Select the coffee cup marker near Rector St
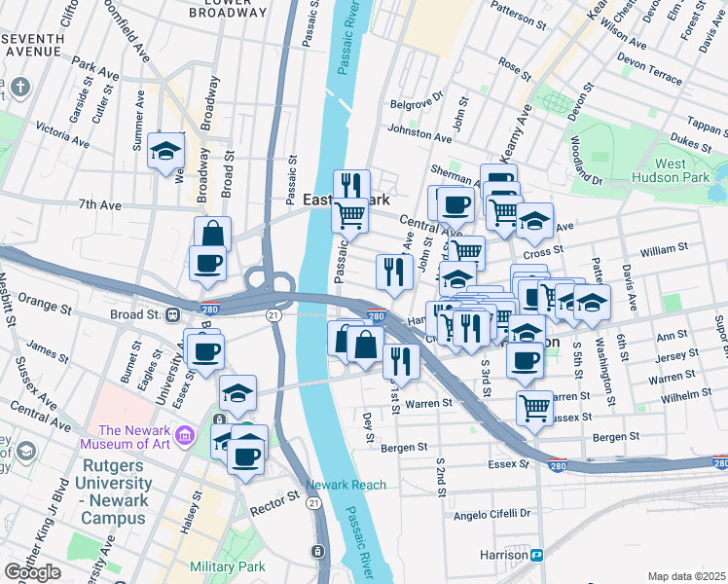 (x=245, y=457)
